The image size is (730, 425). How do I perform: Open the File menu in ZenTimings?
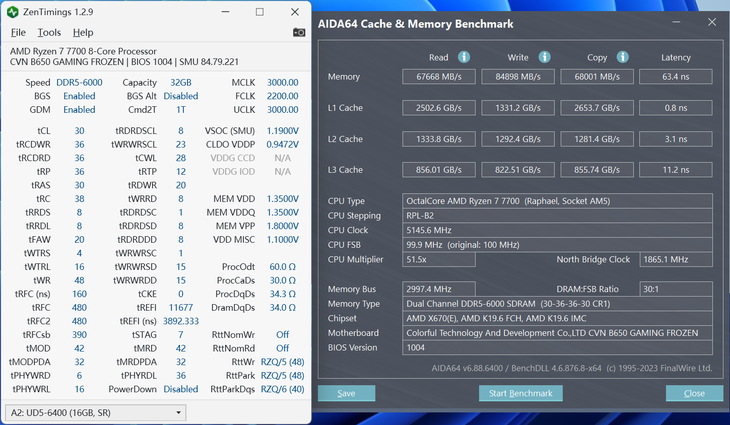pyautogui.click(x=18, y=33)
